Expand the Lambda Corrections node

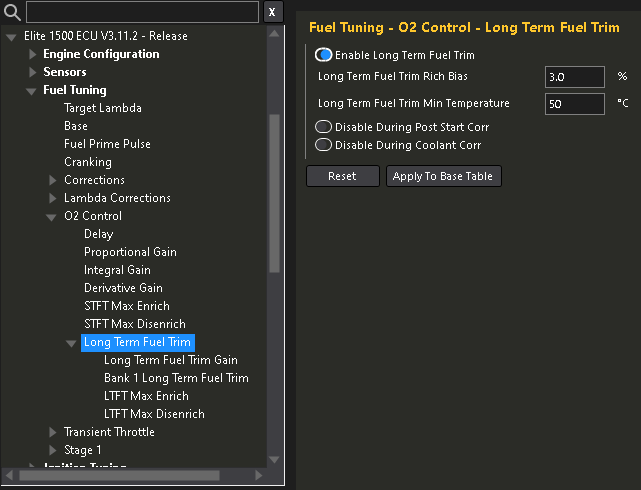53,198
